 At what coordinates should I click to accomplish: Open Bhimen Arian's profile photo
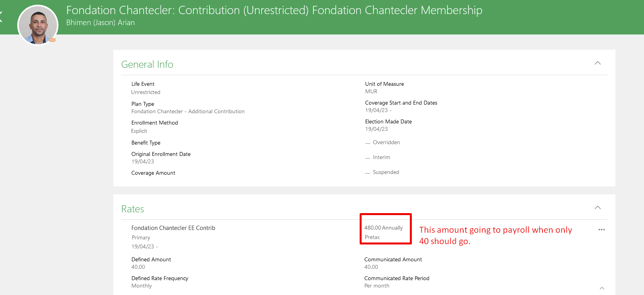click(38, 25)
